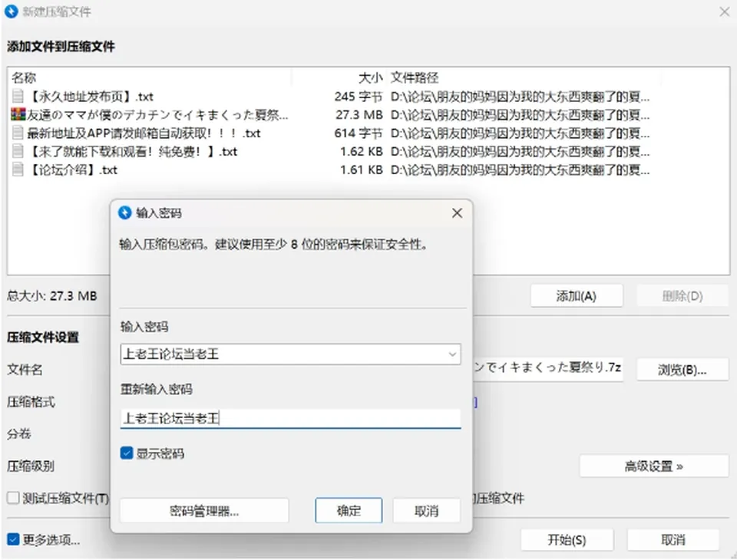This screenshot has height=560, width=737.
Task: Click the 文件名 field ending in .7z
Action: click(548, 367)
